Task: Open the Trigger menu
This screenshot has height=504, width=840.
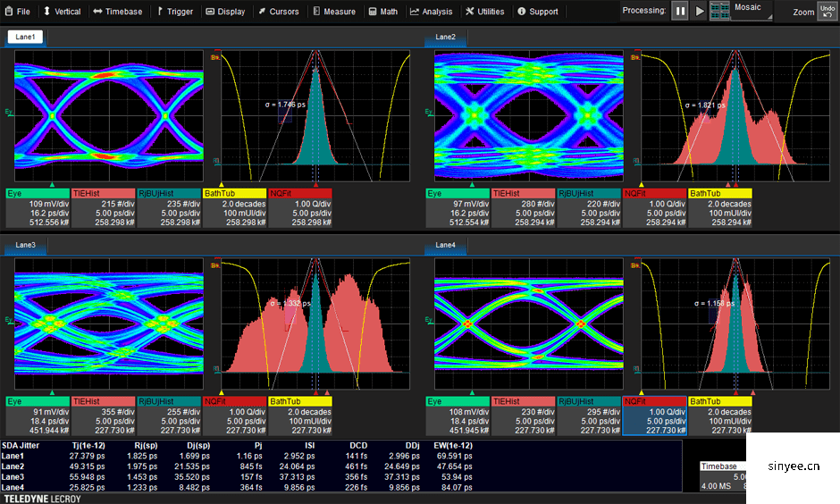Action: (x=174, y=12)
